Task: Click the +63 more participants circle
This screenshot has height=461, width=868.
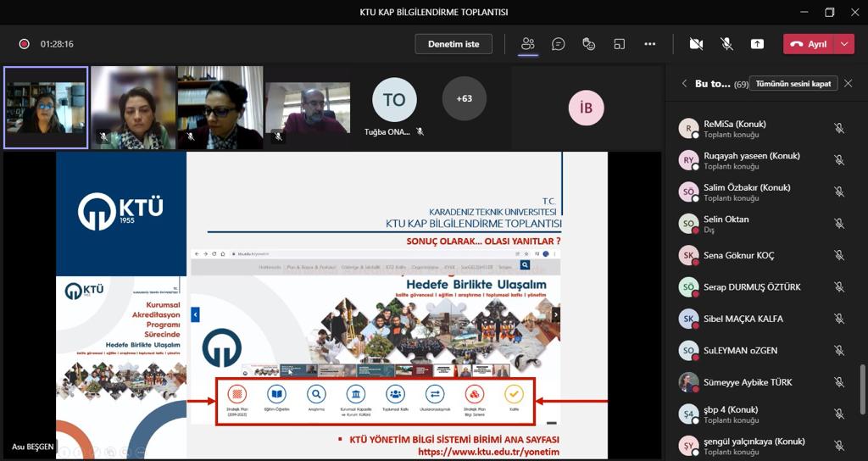Action: click(464, 98)
